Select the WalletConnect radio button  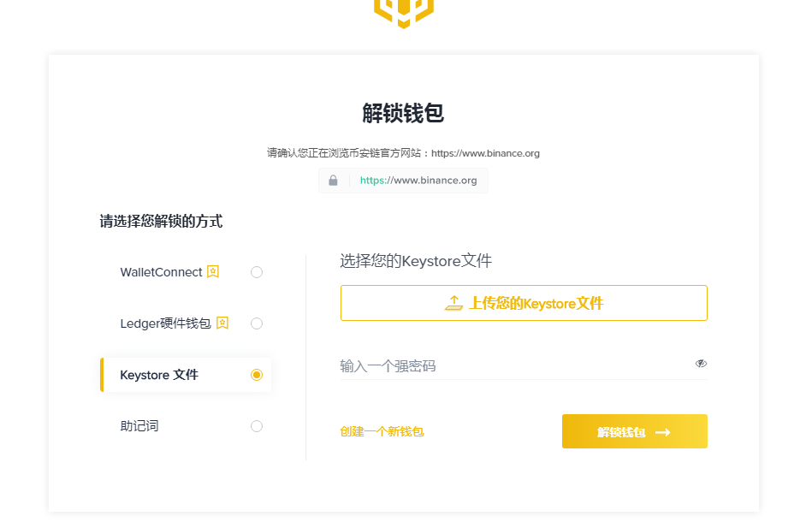click(x=257, y=272)
